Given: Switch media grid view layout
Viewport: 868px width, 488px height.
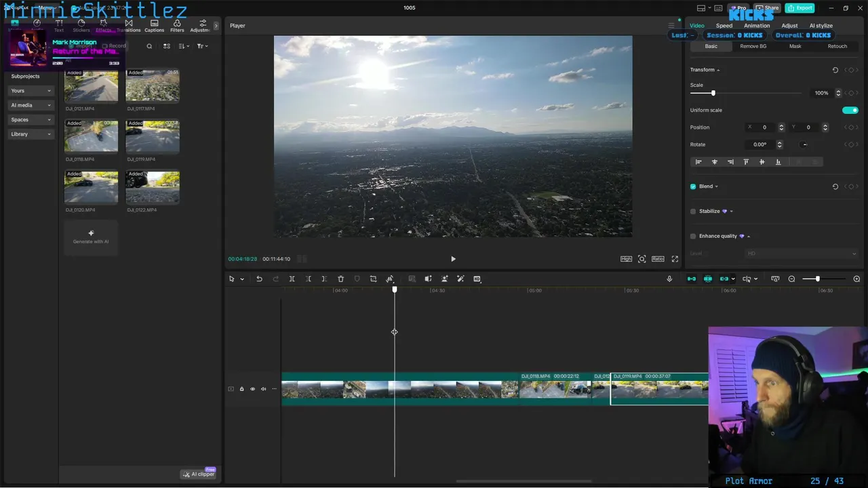Looking at the screenshot, I should point(167,46).
